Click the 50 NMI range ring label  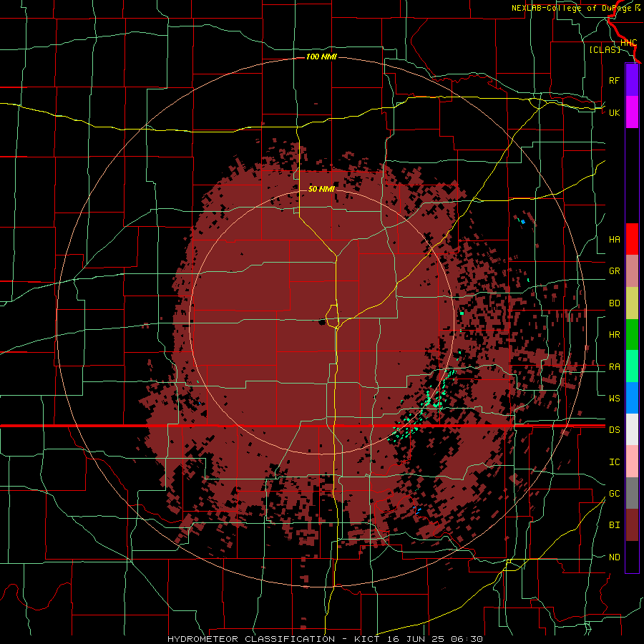[x=321, y=189]
